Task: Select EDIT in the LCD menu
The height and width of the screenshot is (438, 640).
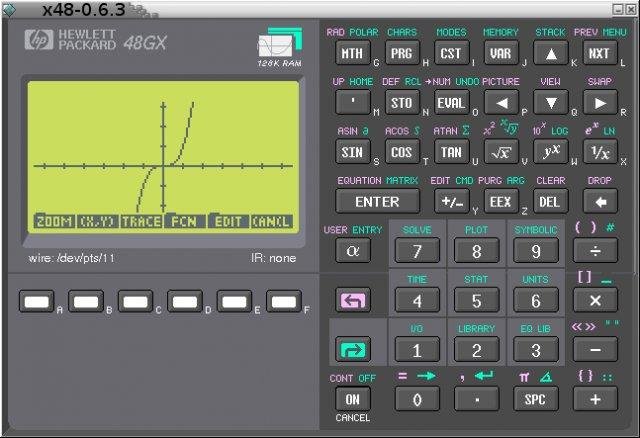Action: 228,221
